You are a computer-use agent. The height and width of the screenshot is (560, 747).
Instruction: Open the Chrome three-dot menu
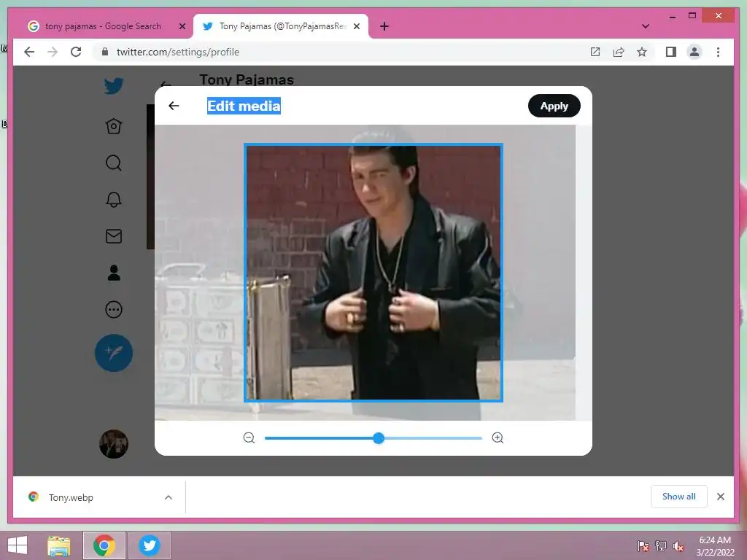(x=718, y=52)
